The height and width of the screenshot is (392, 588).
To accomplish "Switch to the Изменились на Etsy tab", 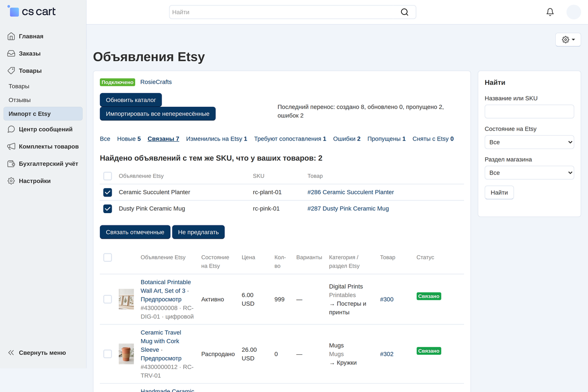I will [x=217, y=139].
